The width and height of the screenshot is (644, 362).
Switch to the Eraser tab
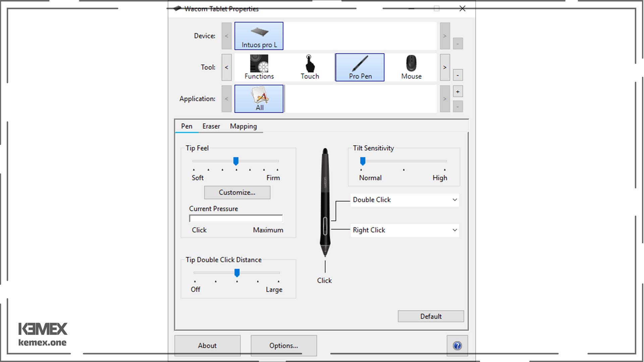click(211, 126)
